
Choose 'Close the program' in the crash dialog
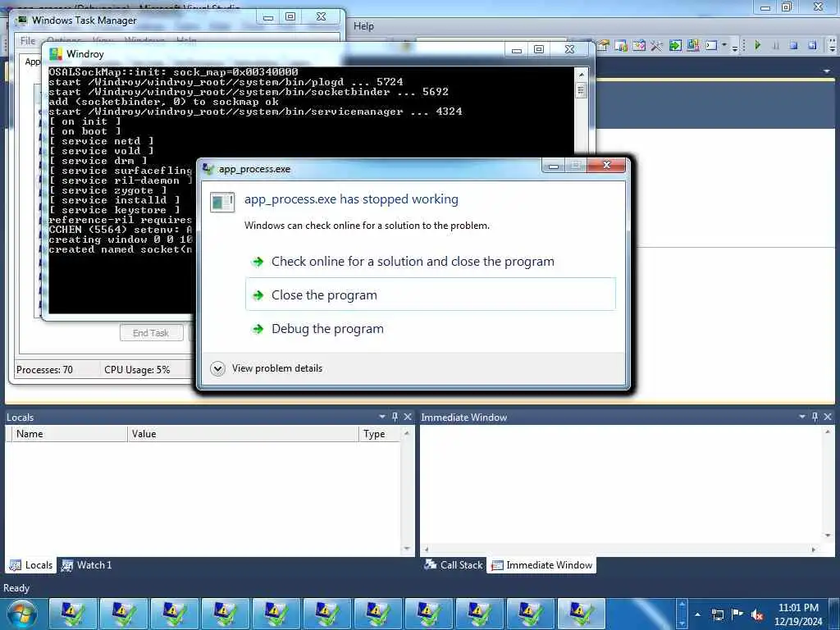430,294
